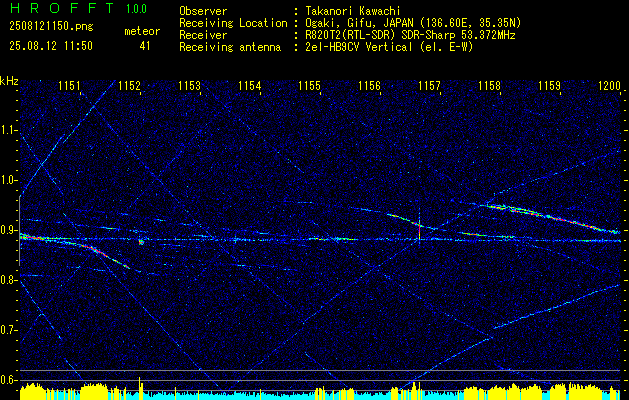This screenshot has height=400, width=629.
Task: Click the Receiving antenna label
Action: pyautogui.click(x=230, y=47)
